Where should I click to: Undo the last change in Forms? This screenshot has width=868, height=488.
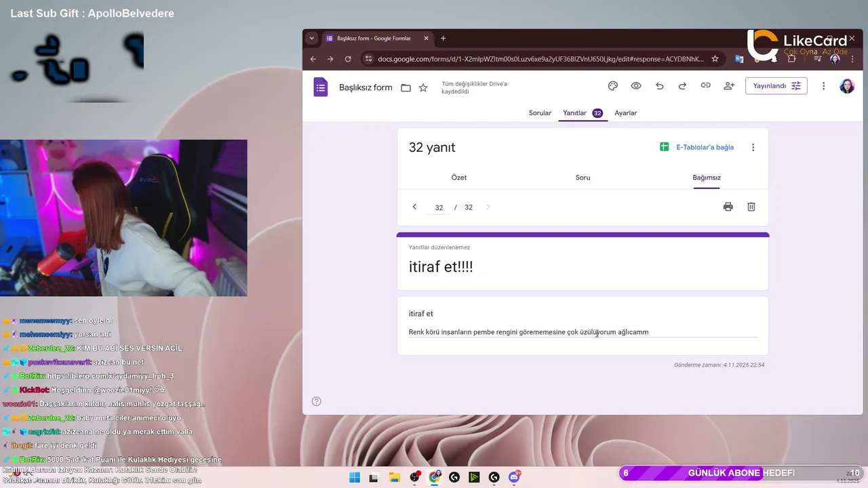coord(659,86)
